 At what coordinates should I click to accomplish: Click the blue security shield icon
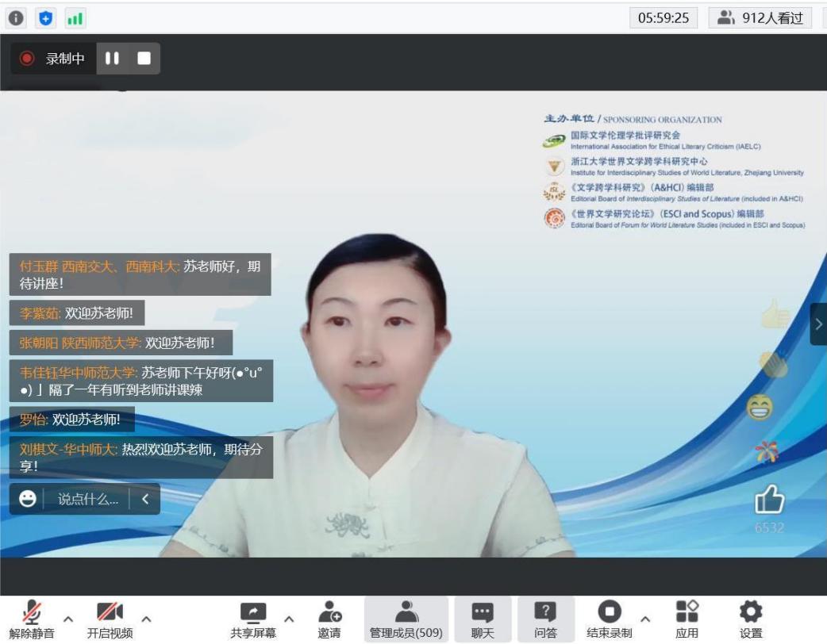click(46, 18)
